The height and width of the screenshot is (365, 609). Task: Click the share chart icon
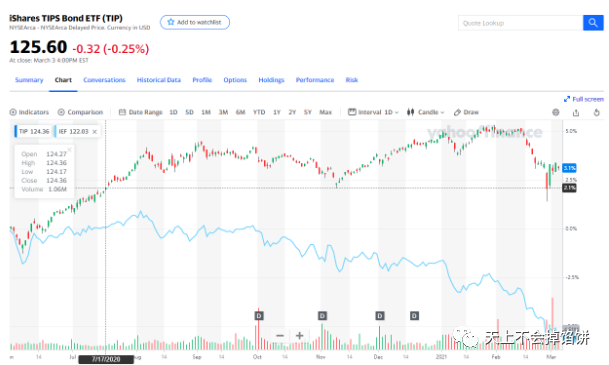pos(576,113)
